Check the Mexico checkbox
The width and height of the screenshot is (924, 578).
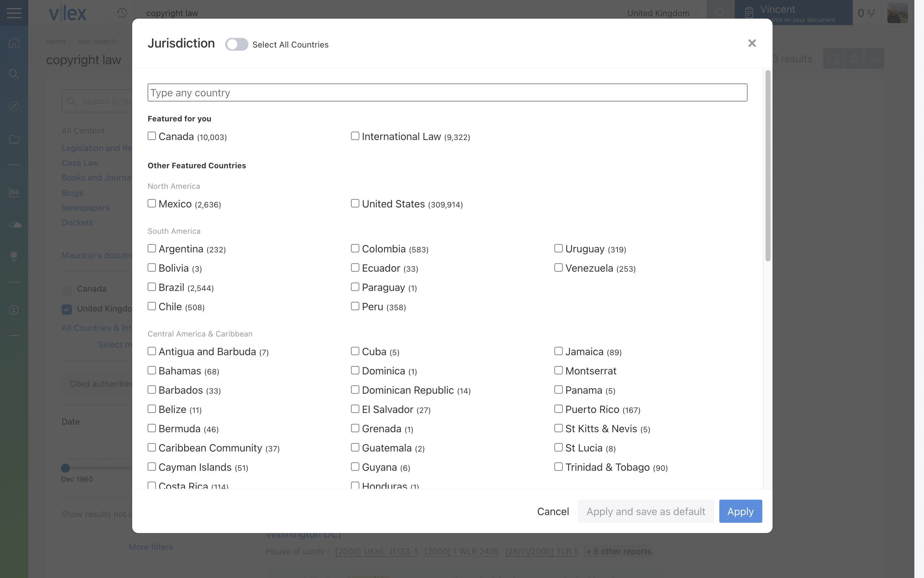(x=151, y=203)
